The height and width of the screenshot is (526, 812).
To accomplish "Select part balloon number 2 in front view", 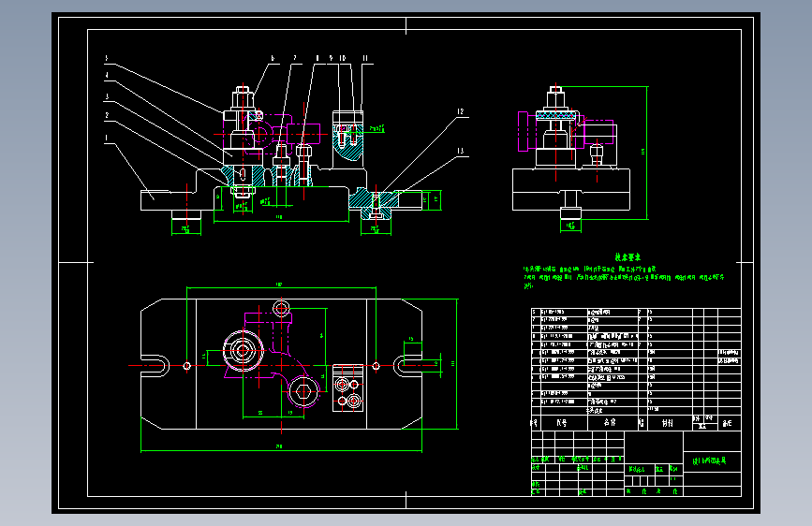I will pyautogui.click(x=107, y=115).
